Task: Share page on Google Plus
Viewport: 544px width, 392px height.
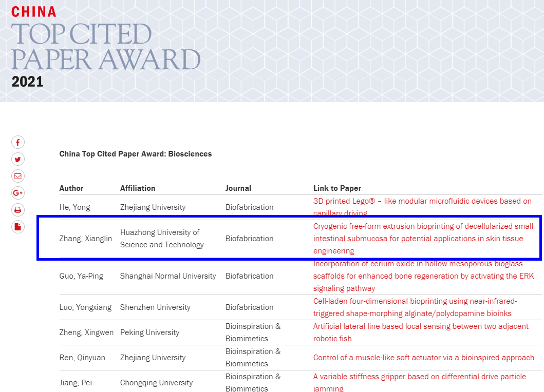Action: tap(18, 193)
